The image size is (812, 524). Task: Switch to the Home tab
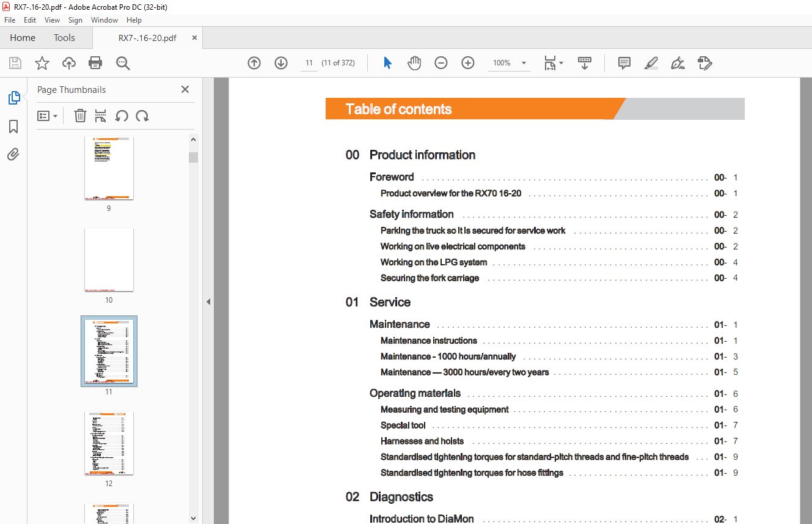(23, 37)
